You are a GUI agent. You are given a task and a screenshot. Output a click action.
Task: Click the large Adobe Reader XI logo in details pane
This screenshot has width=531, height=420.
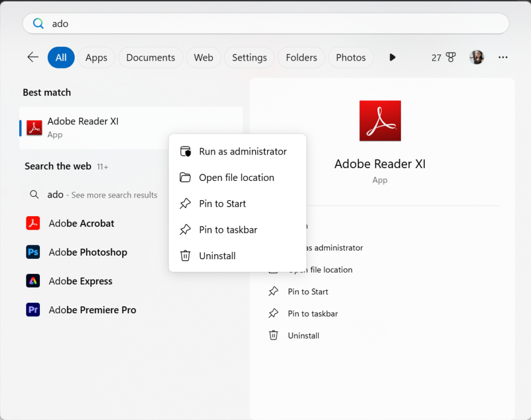tap(380, 121)
